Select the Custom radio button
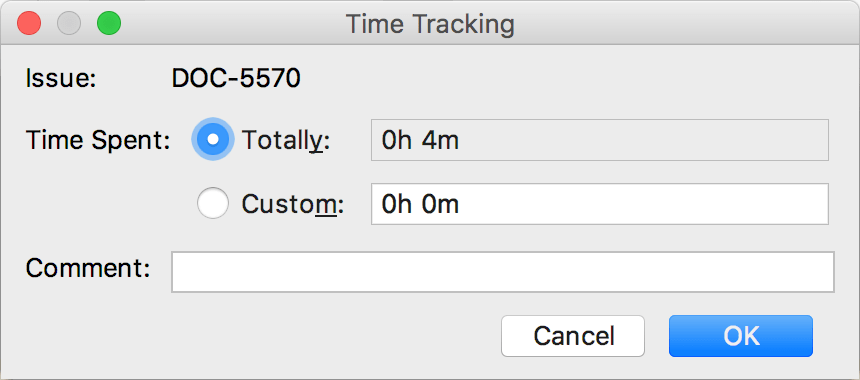 point(213,203)
